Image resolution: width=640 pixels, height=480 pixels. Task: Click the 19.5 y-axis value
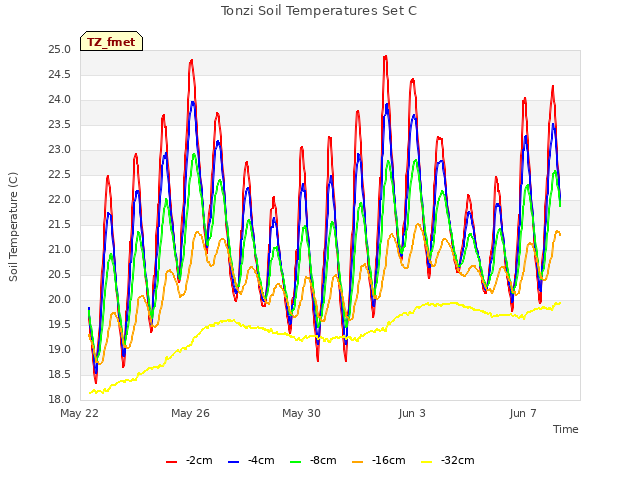pyautogui.click(x=60, y=324)
